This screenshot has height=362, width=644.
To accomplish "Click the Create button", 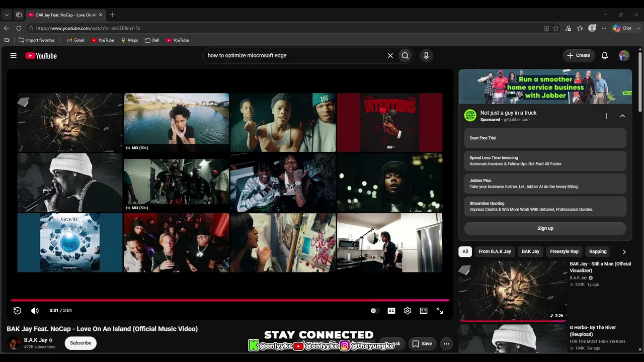I will 579,56.
